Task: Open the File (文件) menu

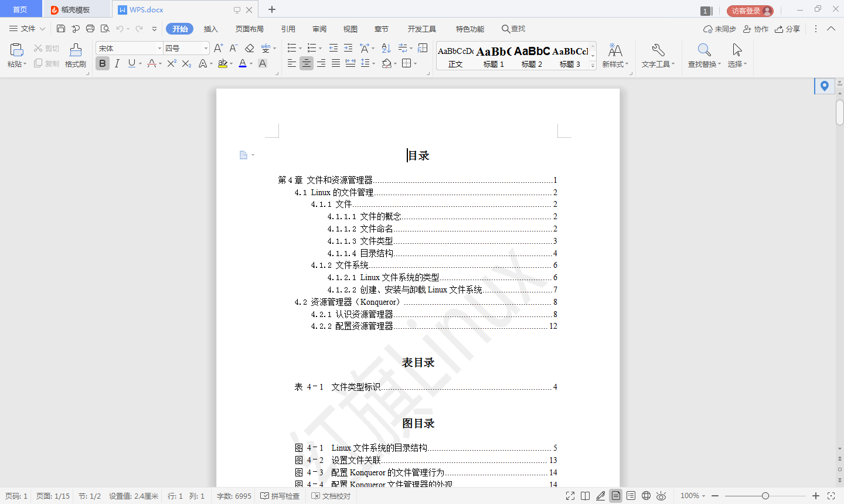Action: 27,28
